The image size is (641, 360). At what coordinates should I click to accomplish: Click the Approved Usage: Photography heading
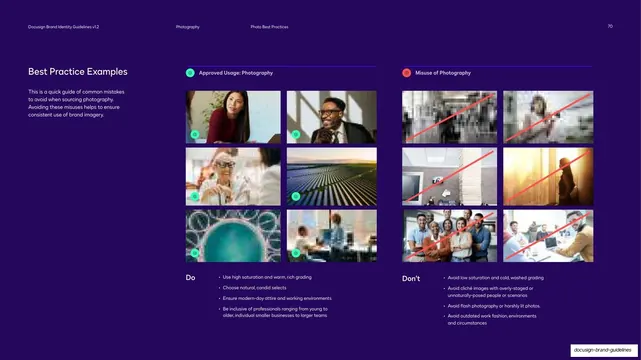point(236,73)
